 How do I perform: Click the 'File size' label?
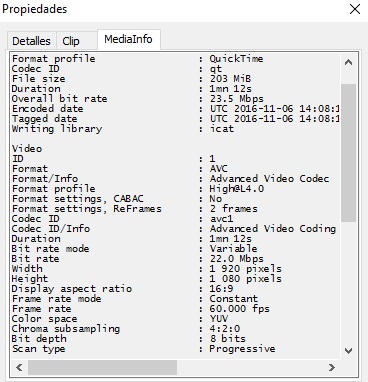pos(39,79)
